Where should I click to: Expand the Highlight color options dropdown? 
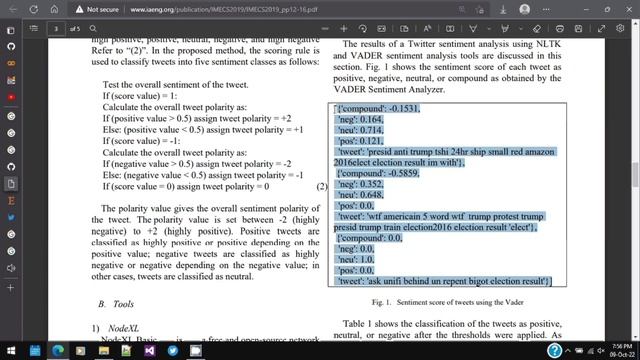(x=520, y=29)
